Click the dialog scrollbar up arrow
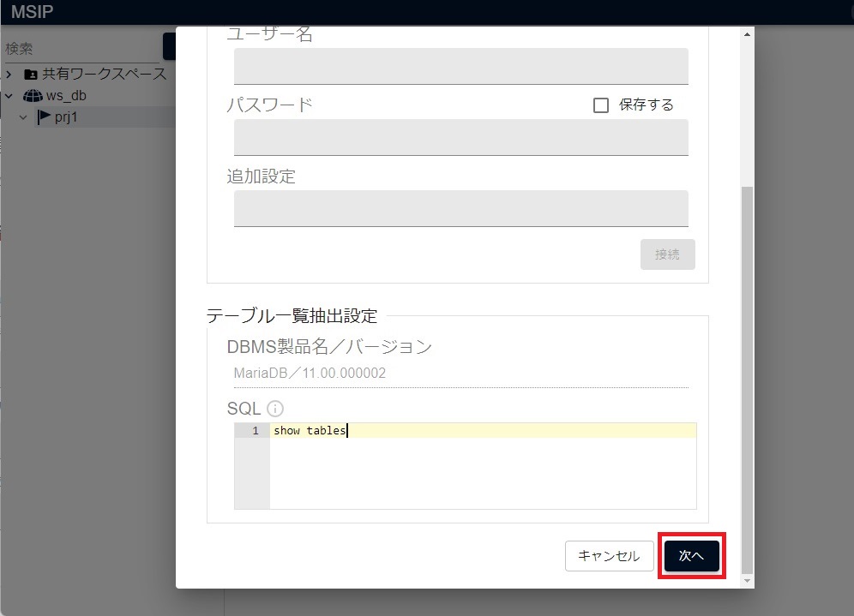The height and width of the screenshot is (616, 854). tap(748, 34)
